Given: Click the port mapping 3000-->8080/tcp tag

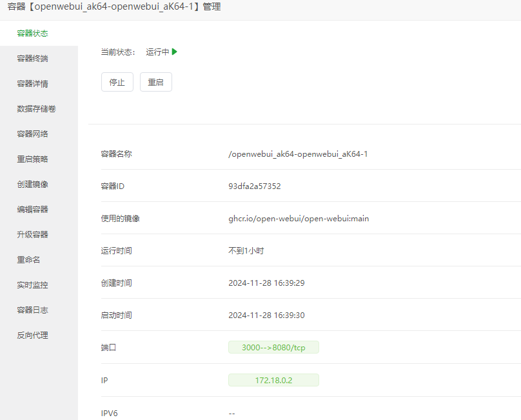Looking at the screenshot, I should click(x=273, y=347).
